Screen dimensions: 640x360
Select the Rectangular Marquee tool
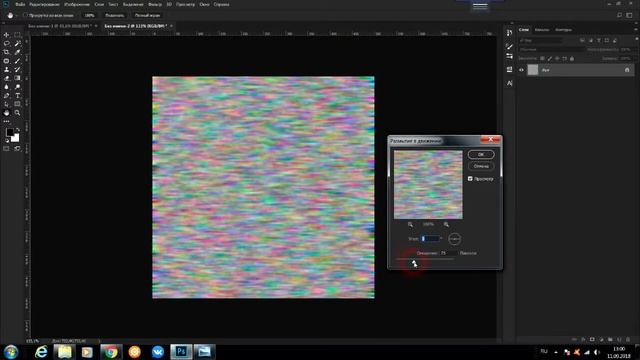tap(18, 35)
